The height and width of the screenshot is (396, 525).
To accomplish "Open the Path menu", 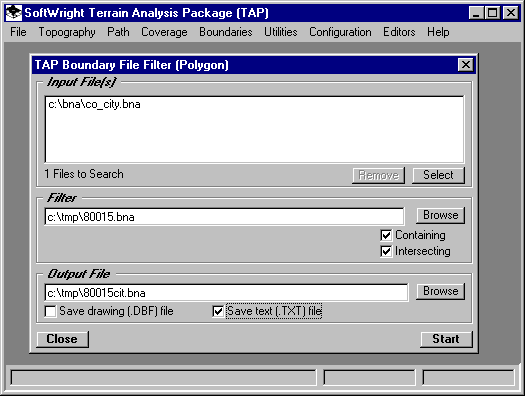I will coord(118,32).
